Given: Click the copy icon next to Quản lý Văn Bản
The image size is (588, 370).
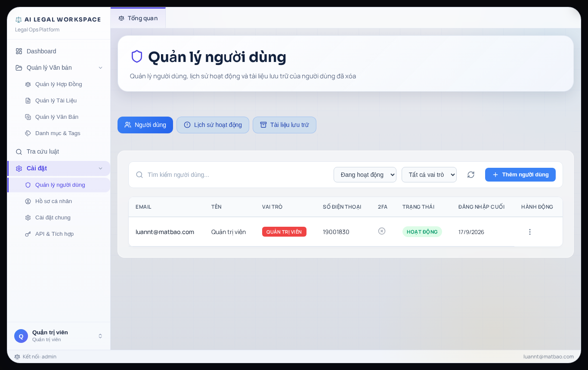Looking at the screenshot, I should pyautogui.click(x=28, y=117).
